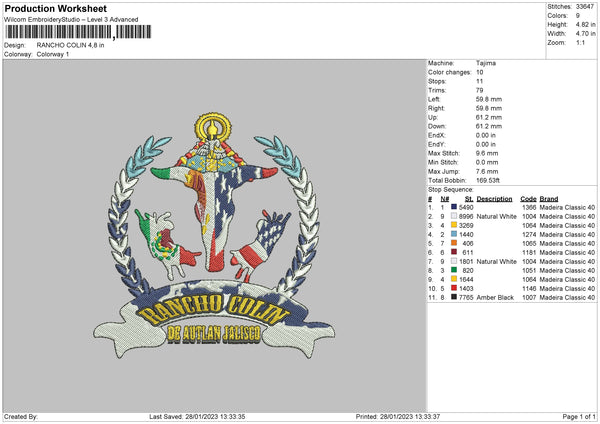Select stitch count 5490 in stop row 1
Screen dimensions: 600x424
click(x=466, y=207)
